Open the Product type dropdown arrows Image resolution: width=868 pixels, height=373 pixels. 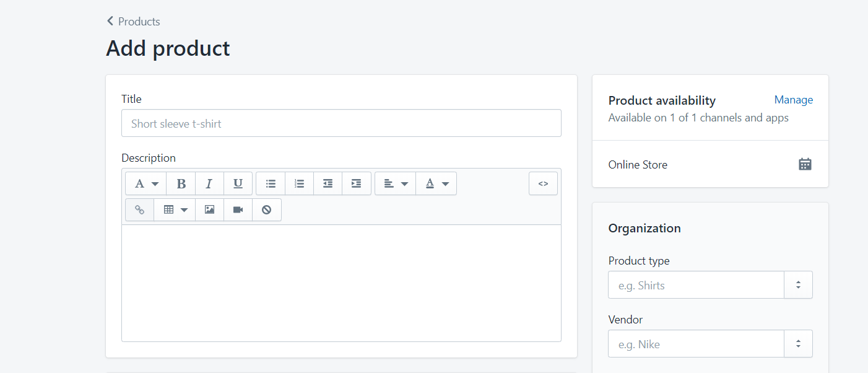tap(798, 285)
